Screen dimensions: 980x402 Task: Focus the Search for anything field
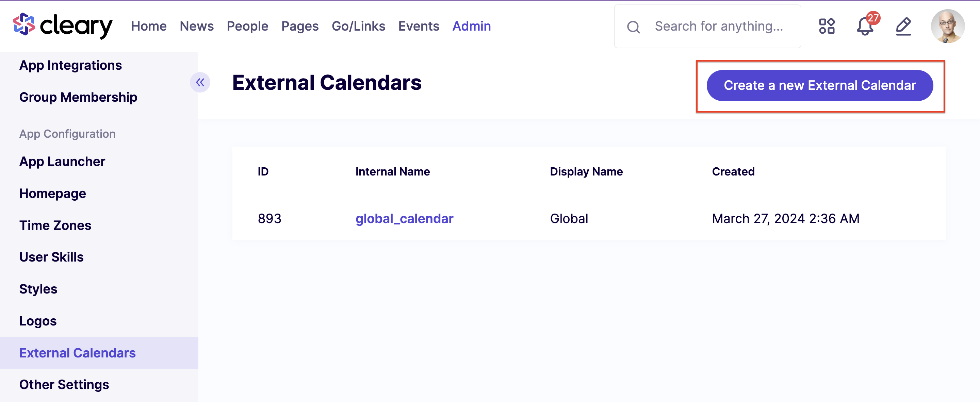point(708,26)
